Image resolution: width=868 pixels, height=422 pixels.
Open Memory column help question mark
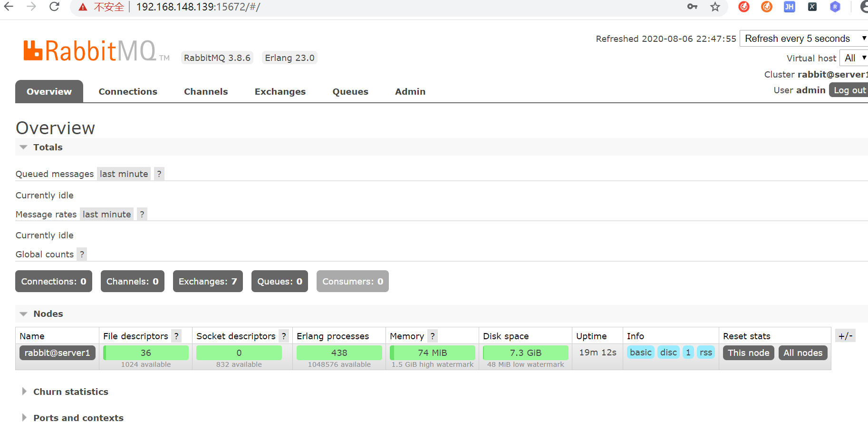[x=433, y=336]
